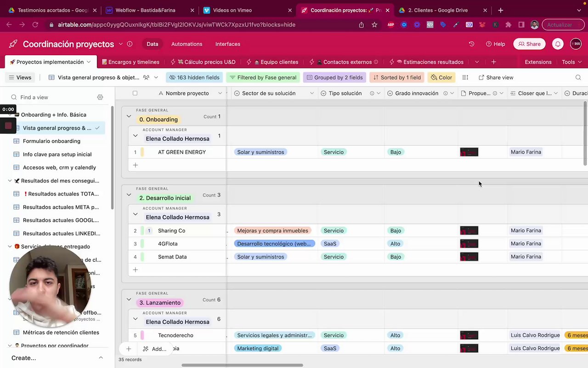Open base history clock icon

coord(471,44)
